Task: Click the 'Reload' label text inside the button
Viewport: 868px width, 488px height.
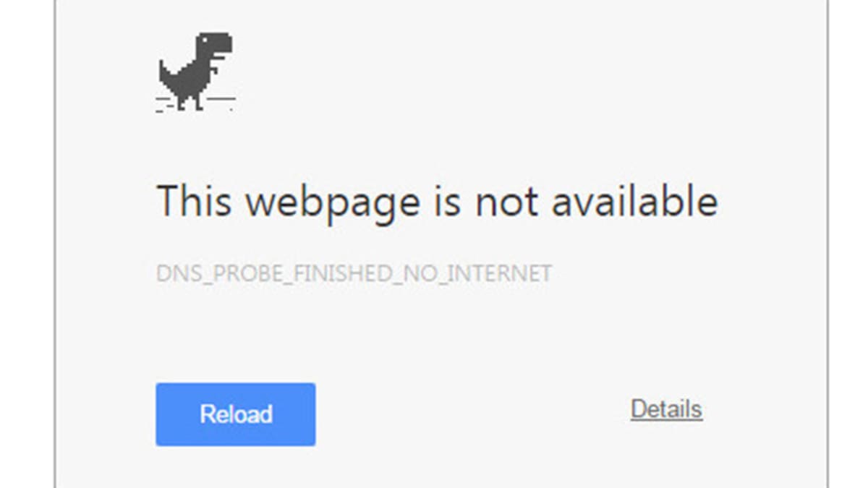Action: coord(236,414)
